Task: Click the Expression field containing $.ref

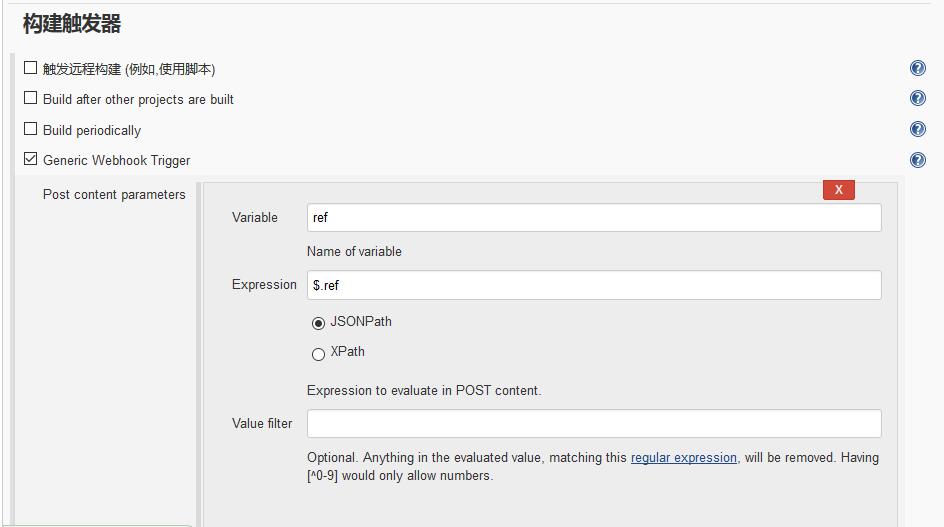Action: tap(594, 285)
